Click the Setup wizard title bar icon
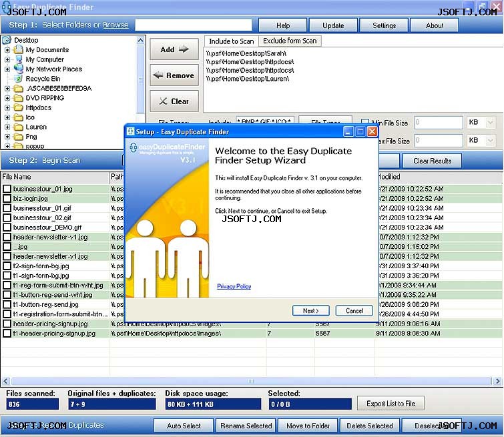The height and width of the screenshot is (437, 504). (x=130, y=131)
